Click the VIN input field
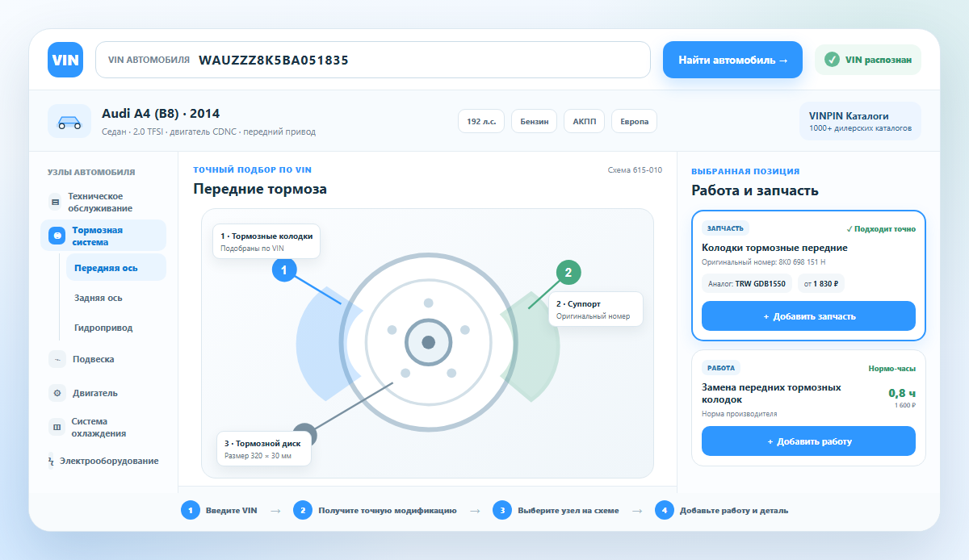Screen dimensions: 969x560 (x=373, y=60)
